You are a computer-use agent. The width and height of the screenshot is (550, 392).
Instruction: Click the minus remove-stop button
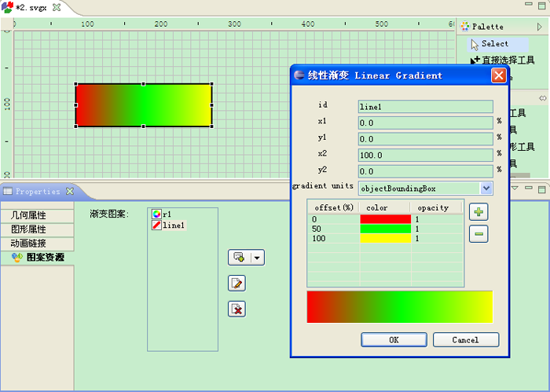pos(478,234)
